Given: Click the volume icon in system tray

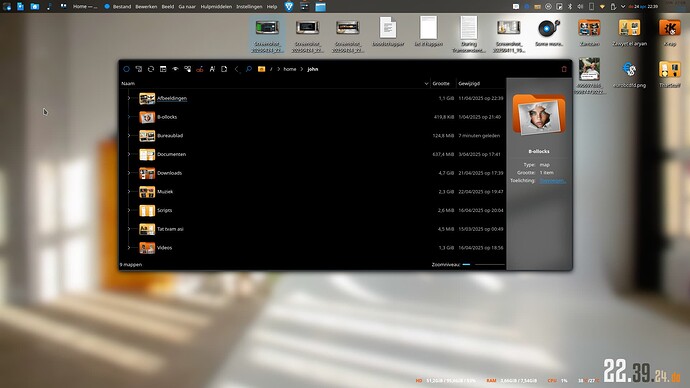Looking at the screenshot, I should point(580,7).
